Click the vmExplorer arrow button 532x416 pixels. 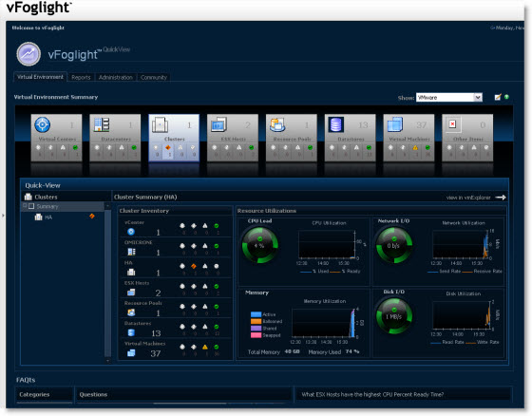point(501,198)
